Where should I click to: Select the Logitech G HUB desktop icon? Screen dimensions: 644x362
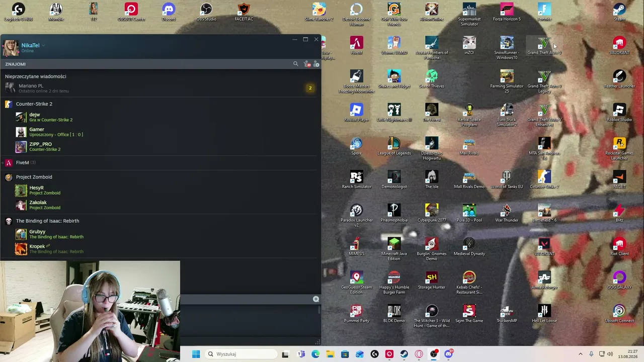pos(18,12)
